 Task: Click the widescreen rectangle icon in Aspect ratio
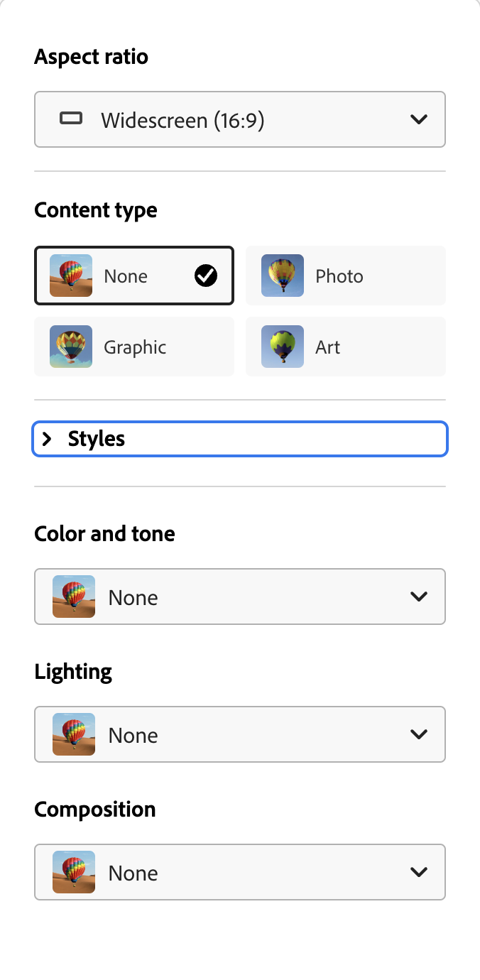(71, 119)
